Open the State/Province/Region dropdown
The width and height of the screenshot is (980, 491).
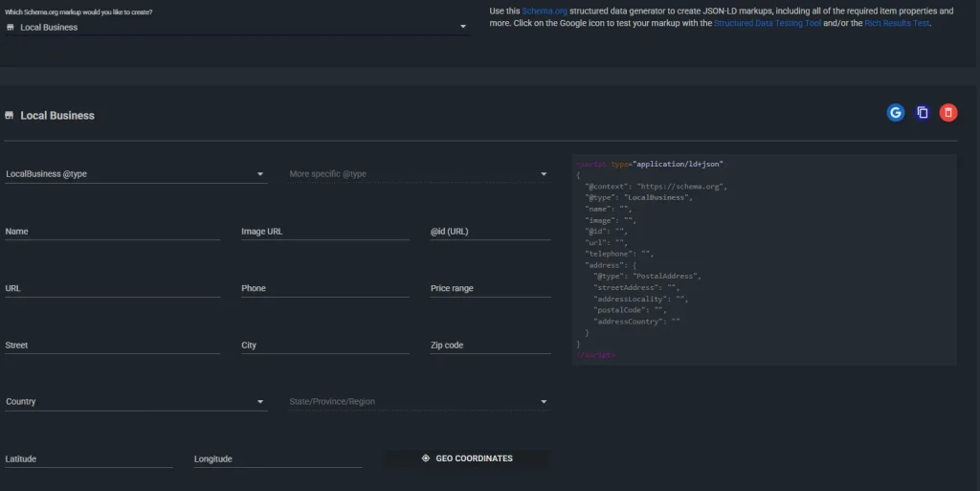point(419,402)
